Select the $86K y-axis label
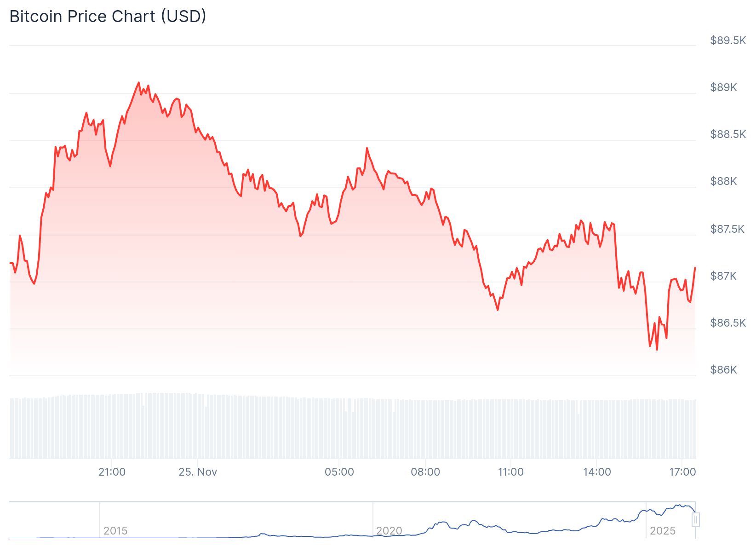 pyautogui.click(x=723, y=370)
